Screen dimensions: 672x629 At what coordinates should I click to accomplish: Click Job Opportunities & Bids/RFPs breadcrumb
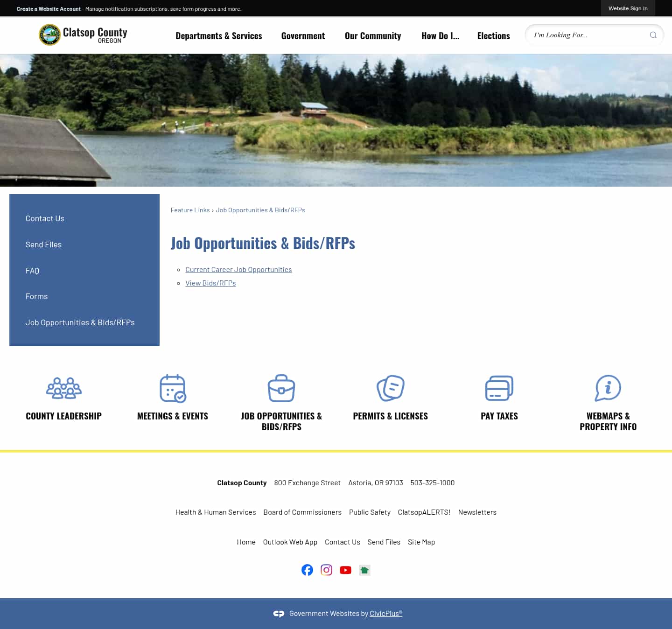pyautogui.click(x=260, y=210)
